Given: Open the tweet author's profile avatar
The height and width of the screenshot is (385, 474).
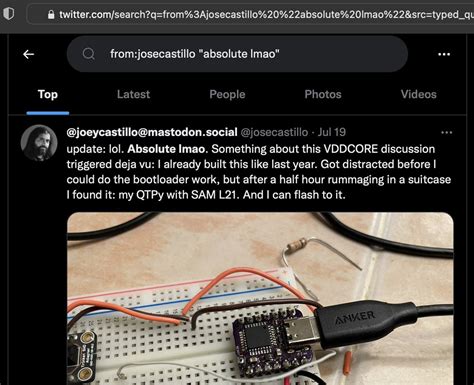Looking at the screenshot, I should click(39, 143).
